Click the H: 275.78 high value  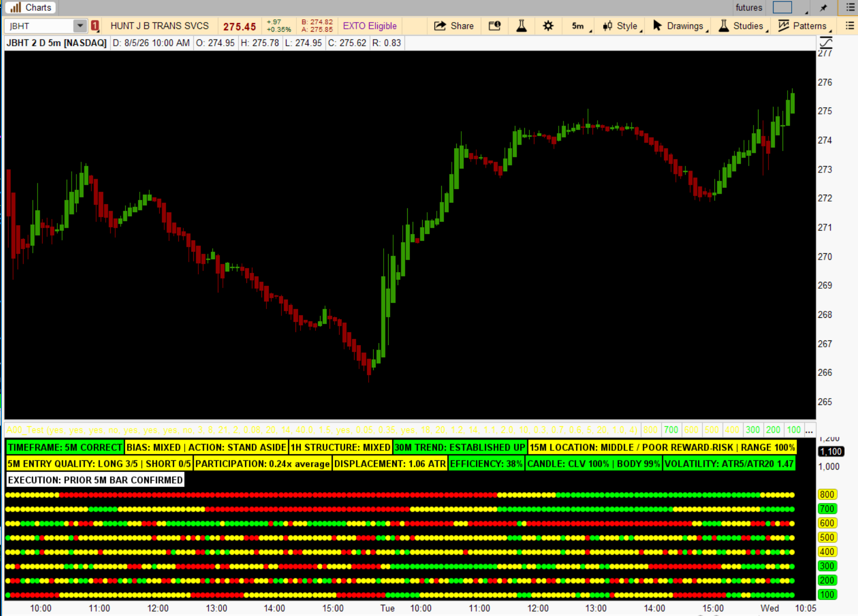(260, 43)
